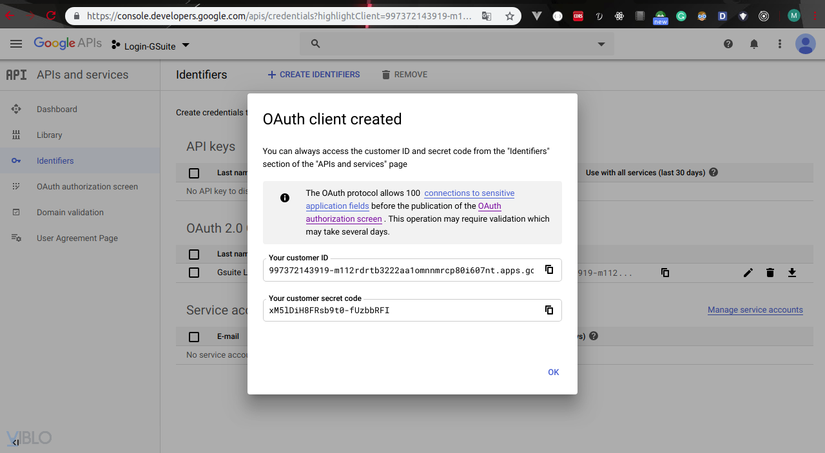The image size is (825, 453).
Task: Open Dashboard in the sidebar
Action: 57,109
